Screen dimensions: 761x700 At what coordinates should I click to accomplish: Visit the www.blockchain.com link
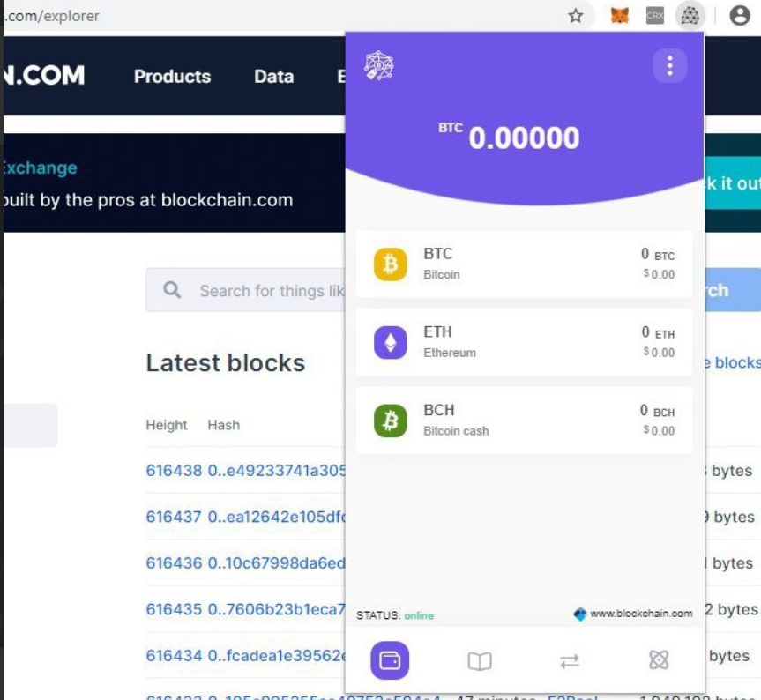coord(641,614)
